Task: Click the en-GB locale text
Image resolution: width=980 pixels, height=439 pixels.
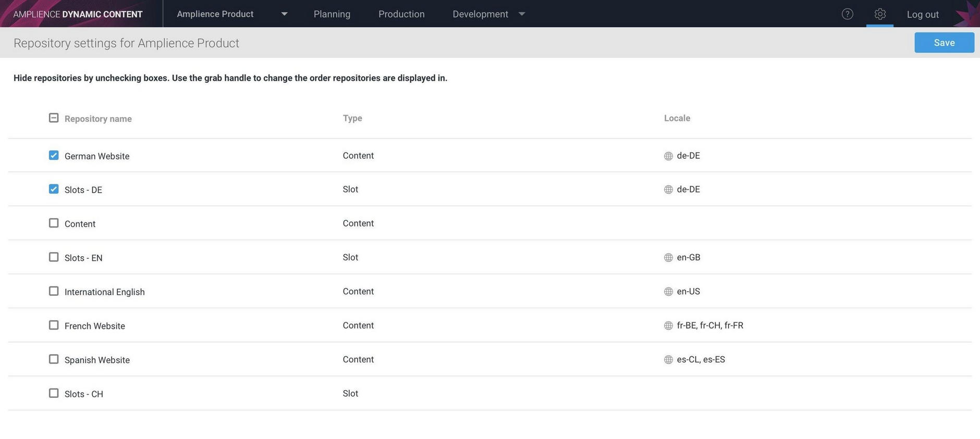Action: coord(689,257)
